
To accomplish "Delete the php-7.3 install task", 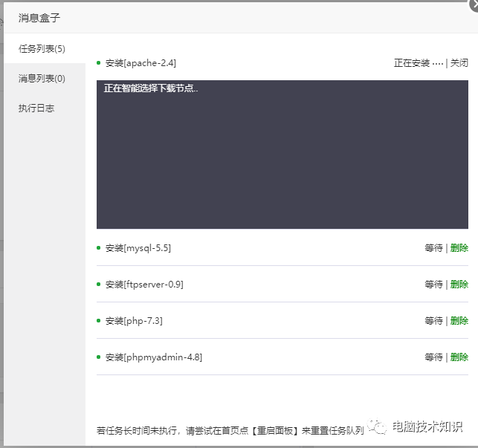I will coord(459,321).
